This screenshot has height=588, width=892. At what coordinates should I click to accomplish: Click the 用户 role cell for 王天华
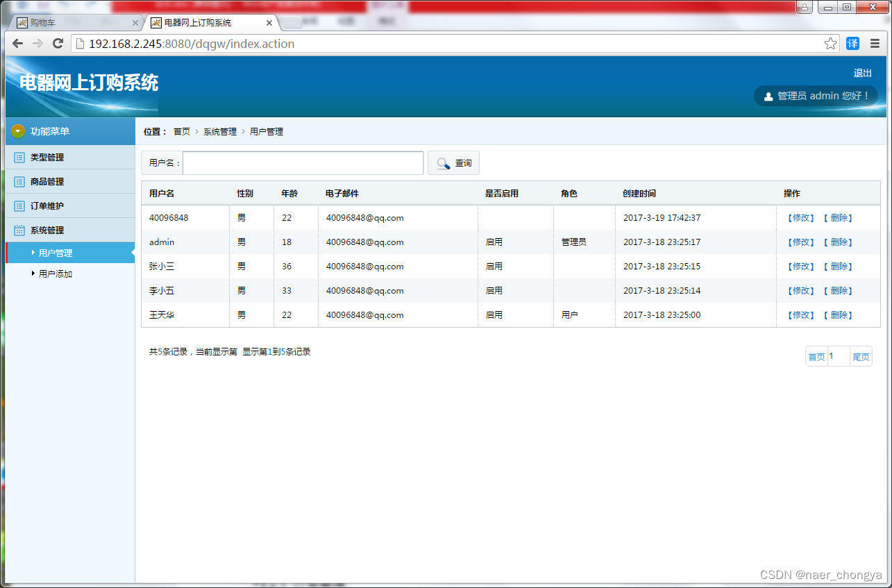pyautogui.click(x=570, y=315)
